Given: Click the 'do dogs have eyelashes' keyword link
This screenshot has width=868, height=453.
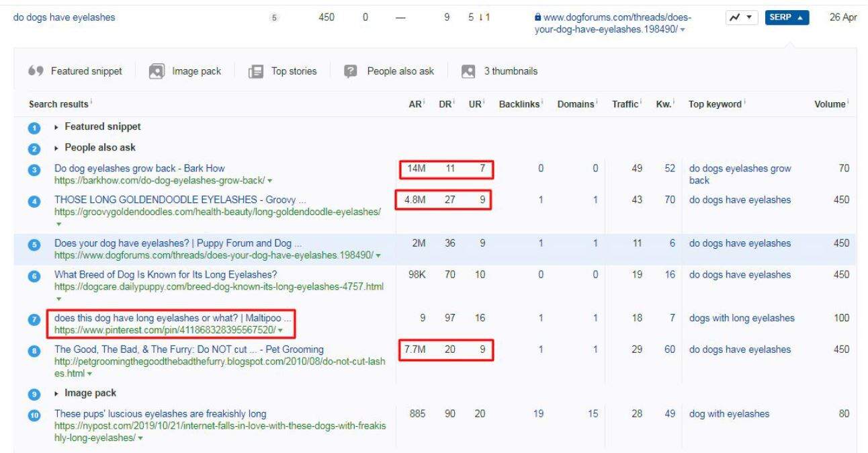Looking at the screenshot, I should 64,17.
